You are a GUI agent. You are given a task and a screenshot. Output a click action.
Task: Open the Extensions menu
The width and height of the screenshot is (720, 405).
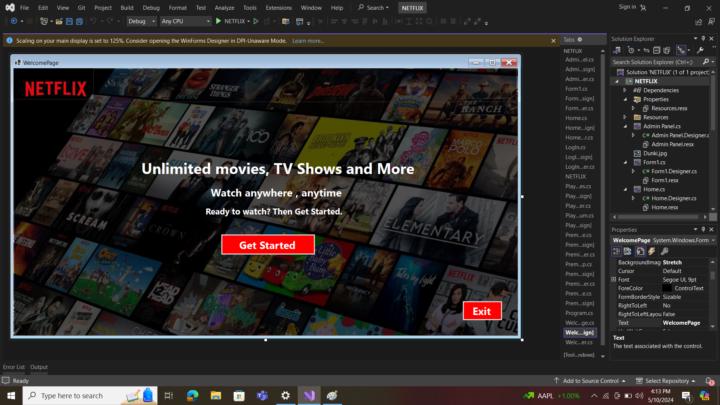click(x=279, y=7)
